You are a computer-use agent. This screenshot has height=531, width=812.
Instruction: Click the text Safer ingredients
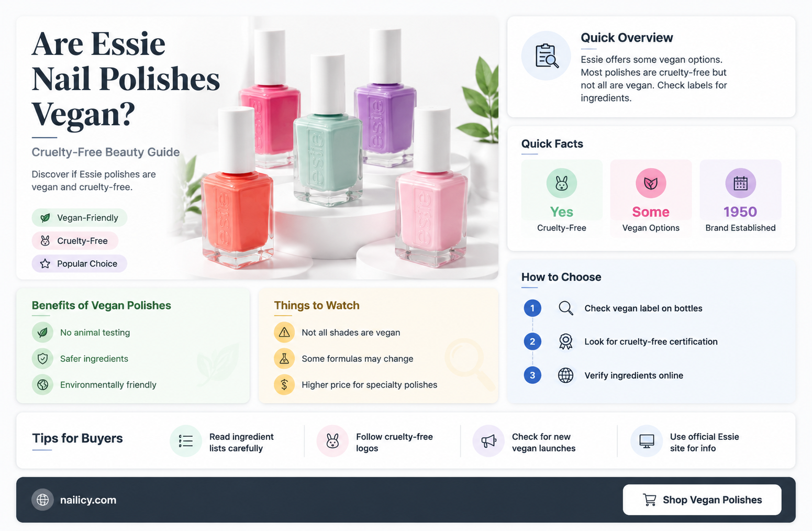pos(94,359)
